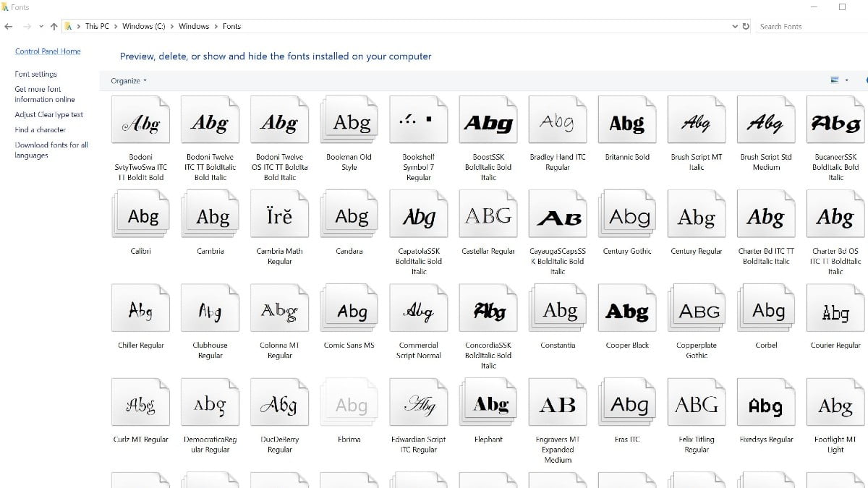This screenshot has width=868, height=488.
Task: Refresh the Fonts folder view
Action: click(746, 26)
